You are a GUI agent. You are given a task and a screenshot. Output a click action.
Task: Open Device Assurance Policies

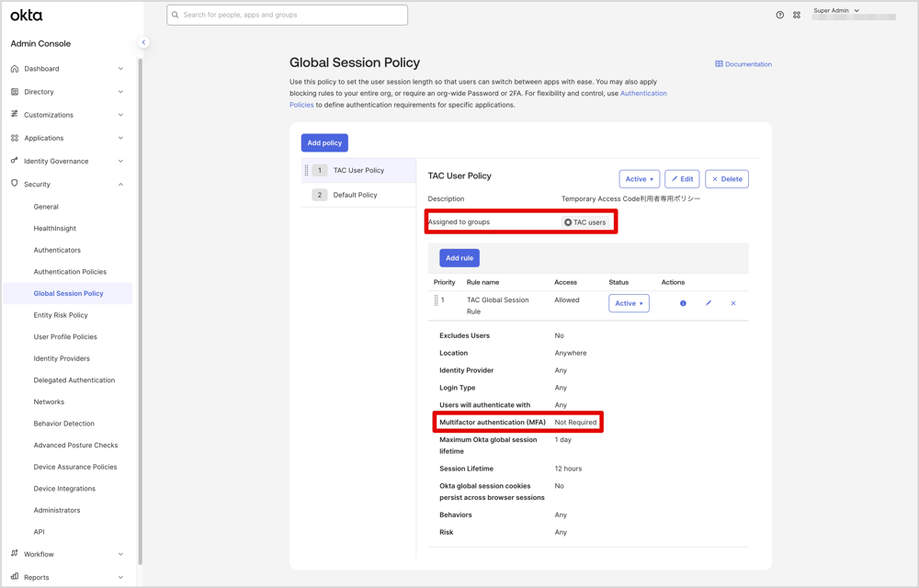pyautogui.click(x=75, y=467)
